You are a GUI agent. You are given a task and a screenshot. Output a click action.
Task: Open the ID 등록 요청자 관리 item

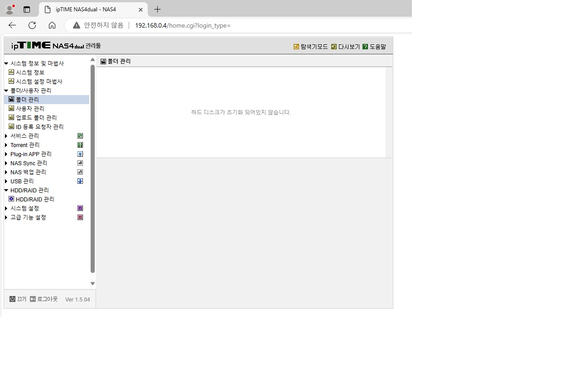point(40,127)
